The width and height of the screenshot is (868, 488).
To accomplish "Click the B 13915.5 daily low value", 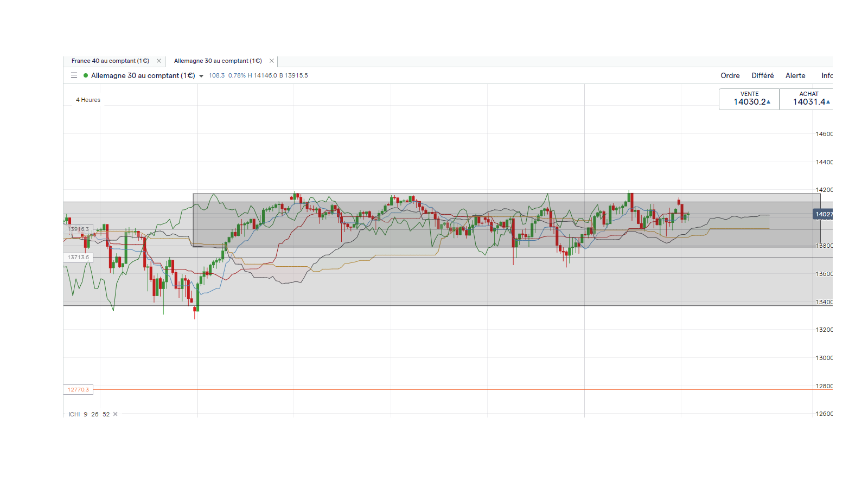I will (x=293, y=75).
